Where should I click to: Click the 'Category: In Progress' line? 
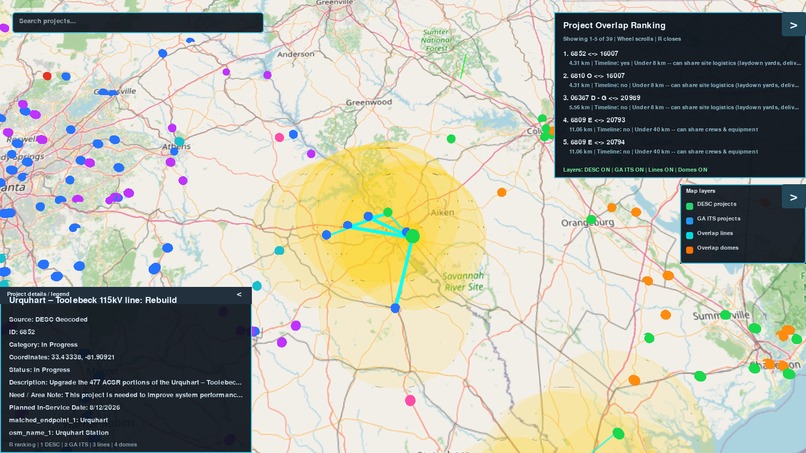coord(43,345)
